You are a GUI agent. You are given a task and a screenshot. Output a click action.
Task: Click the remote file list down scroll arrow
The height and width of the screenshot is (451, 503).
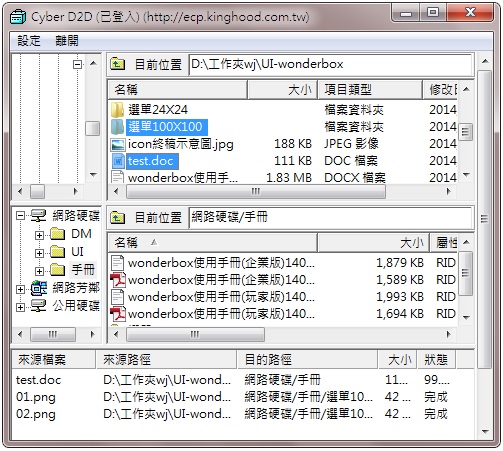[466, 318]
